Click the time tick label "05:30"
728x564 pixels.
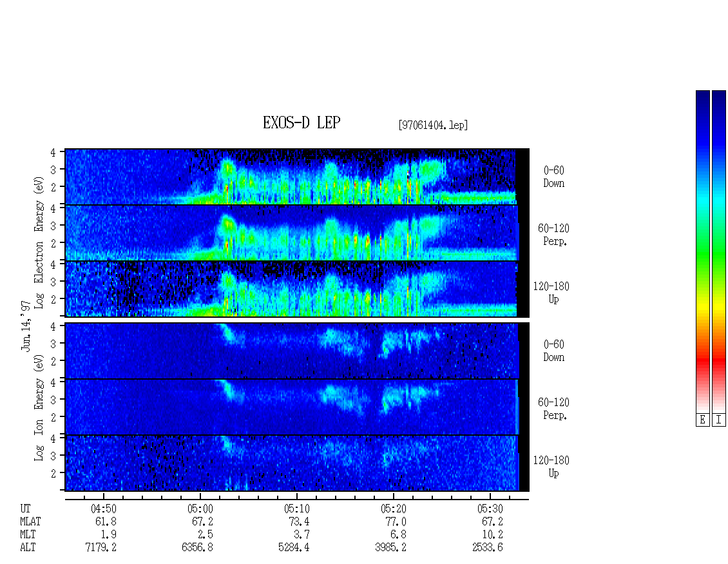(490, 509)
